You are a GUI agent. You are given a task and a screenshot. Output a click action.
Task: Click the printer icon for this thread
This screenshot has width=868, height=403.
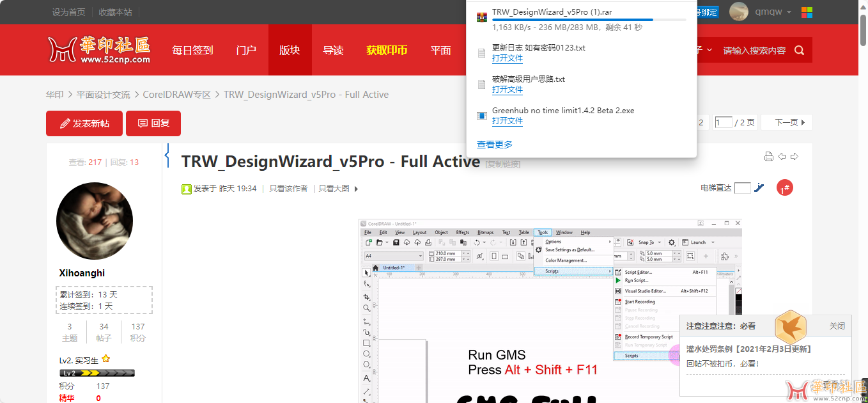point(769,157)
